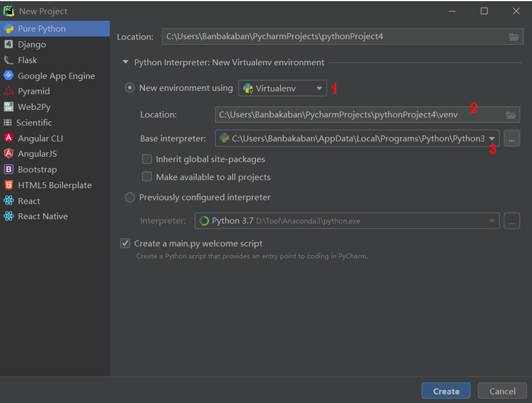Open the Virtualenv environment type dropdown
Screen dimensions: 532x403
point(282,88)
